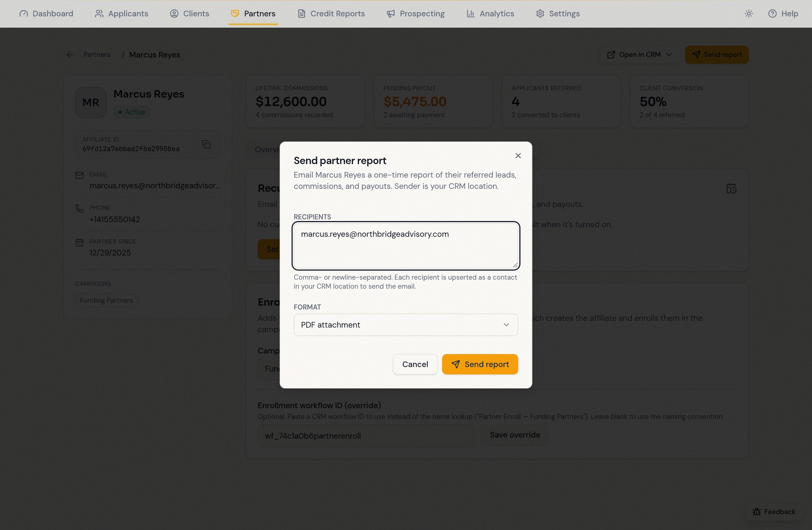This screenshot has height=530, width=812.
Task: Open Settings from the navigation bar
Action: [557, 14]
